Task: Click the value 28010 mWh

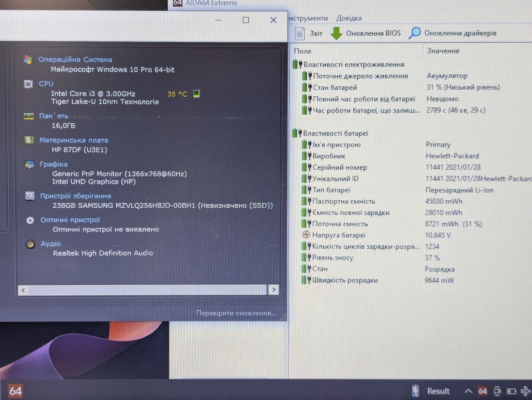Action: (x=443, y=213)
